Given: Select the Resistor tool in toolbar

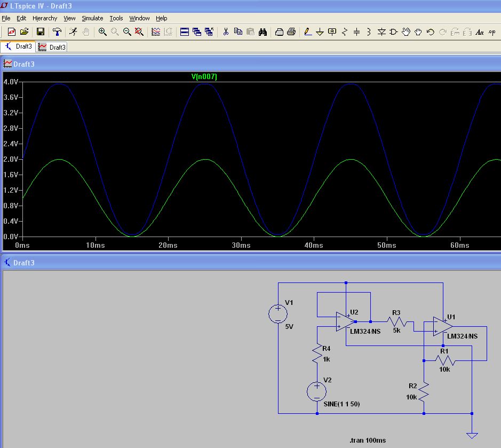Looking at the screenshot, I should point(344,32).
